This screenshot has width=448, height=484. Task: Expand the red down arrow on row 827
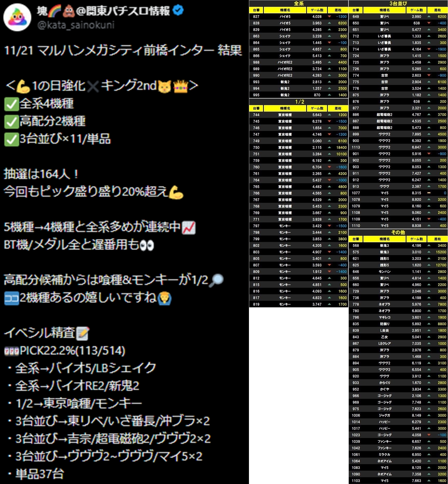(329, 16)
